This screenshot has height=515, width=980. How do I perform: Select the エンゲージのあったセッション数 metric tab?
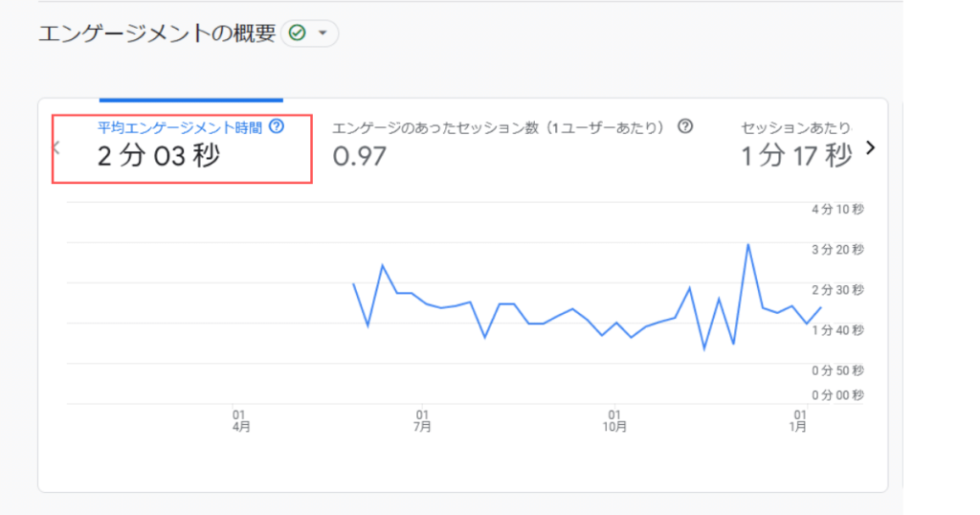tap(513, 146)
